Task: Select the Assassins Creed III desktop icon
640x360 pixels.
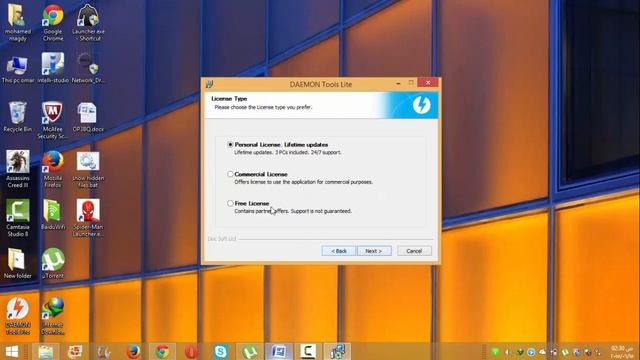Action: (18, 169)
